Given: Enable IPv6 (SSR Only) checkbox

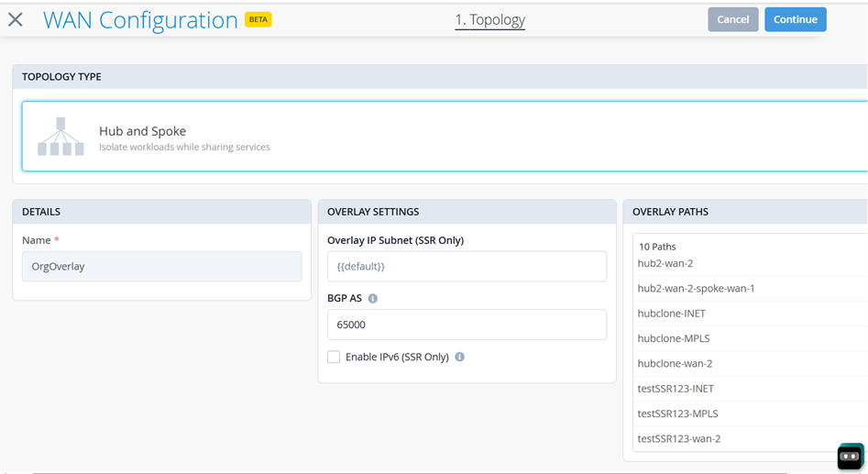Looking at the screenshot, I should click(334, 357).
